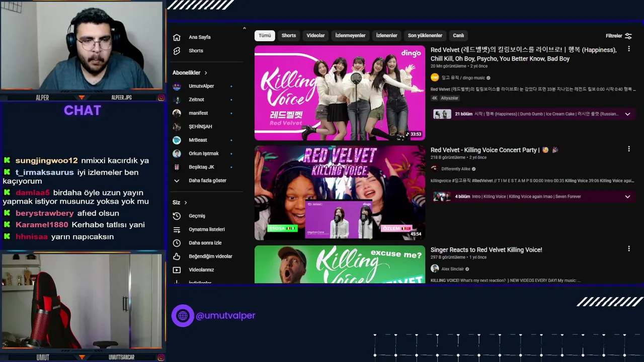This screenshot has height=362, width=644.
Task: Expand Siz section chevron
Action: tap(186, 203)
